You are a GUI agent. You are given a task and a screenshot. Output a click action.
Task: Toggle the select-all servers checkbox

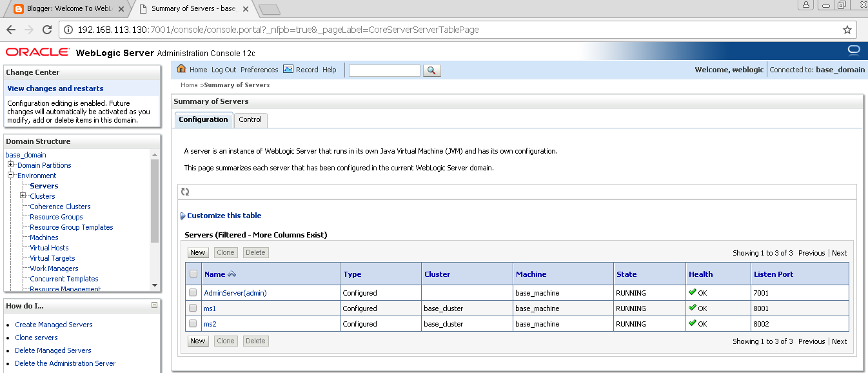pyautogui.click(x=193, y=274)
